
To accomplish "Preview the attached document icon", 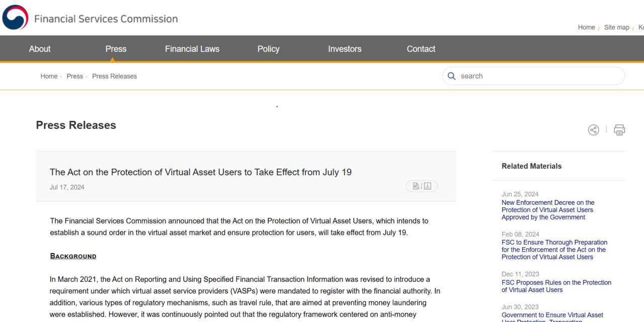I will tap(416, 186).
